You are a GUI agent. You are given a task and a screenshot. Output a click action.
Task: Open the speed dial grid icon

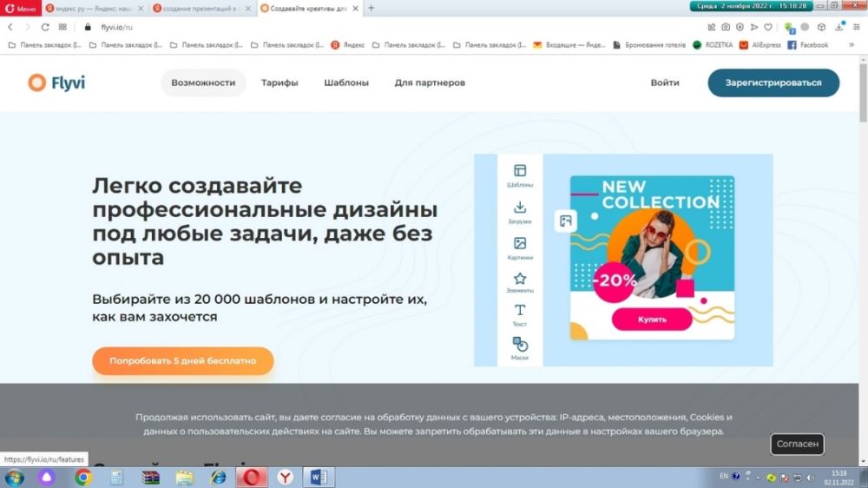(62, 27)
